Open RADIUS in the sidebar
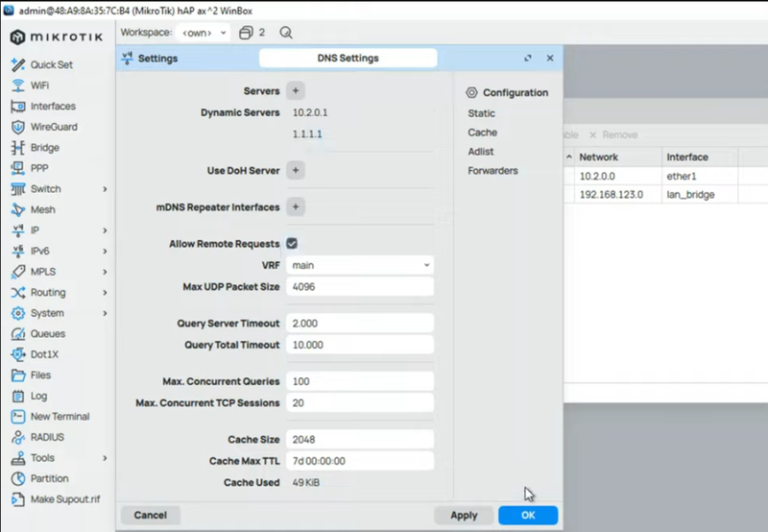 point(47,437)
